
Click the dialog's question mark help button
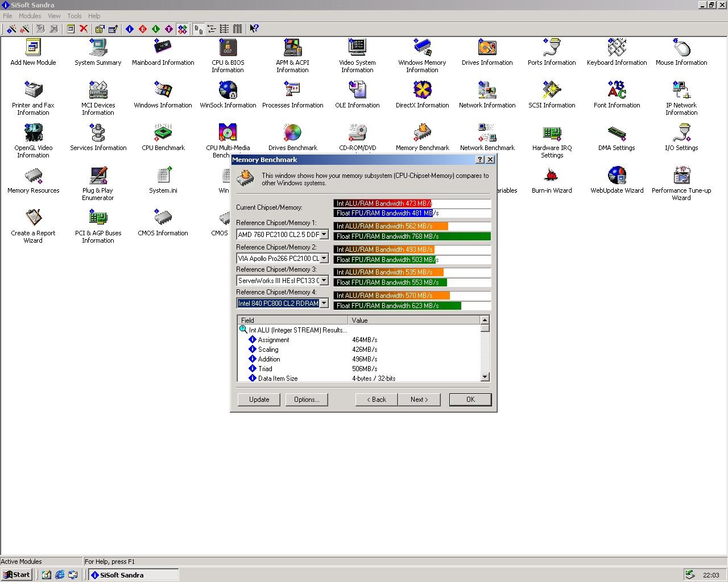(479, 160)
